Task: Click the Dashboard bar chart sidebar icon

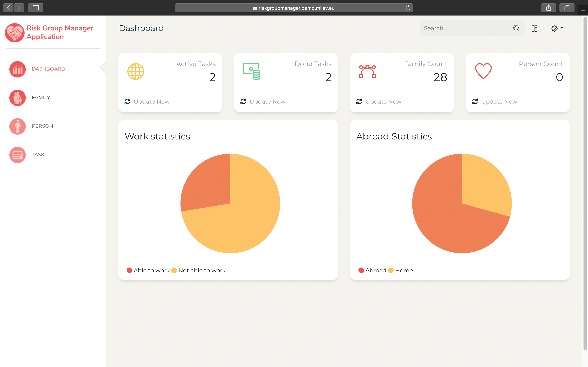Action: [x=18, y=69]
